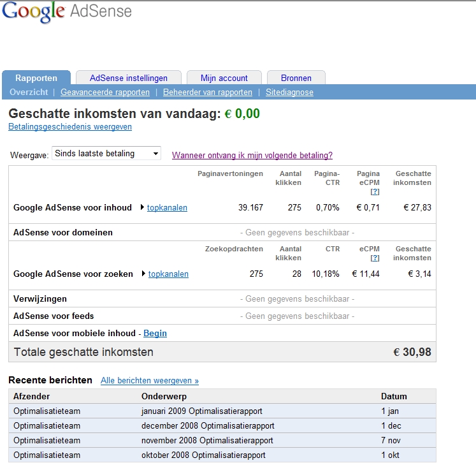The height and width of the screenshot is (472, 476).
Task: Click the Afzender column header
Action: 32,396
